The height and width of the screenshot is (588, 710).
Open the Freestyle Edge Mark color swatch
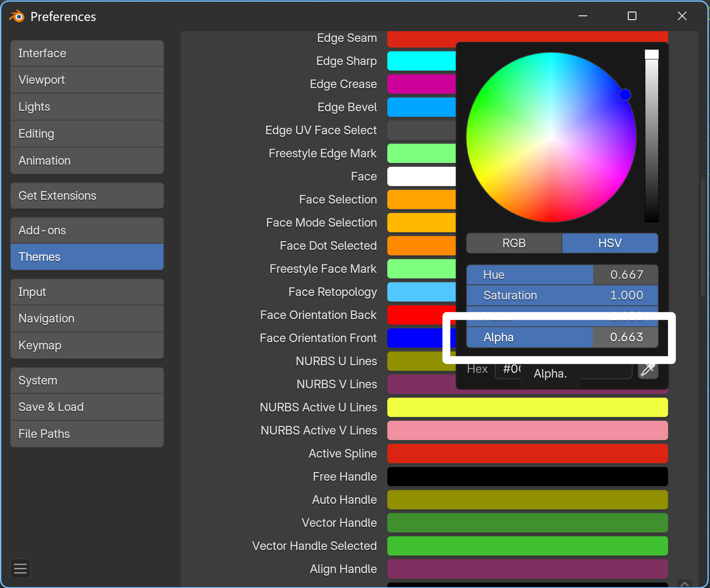click(422, 153)
